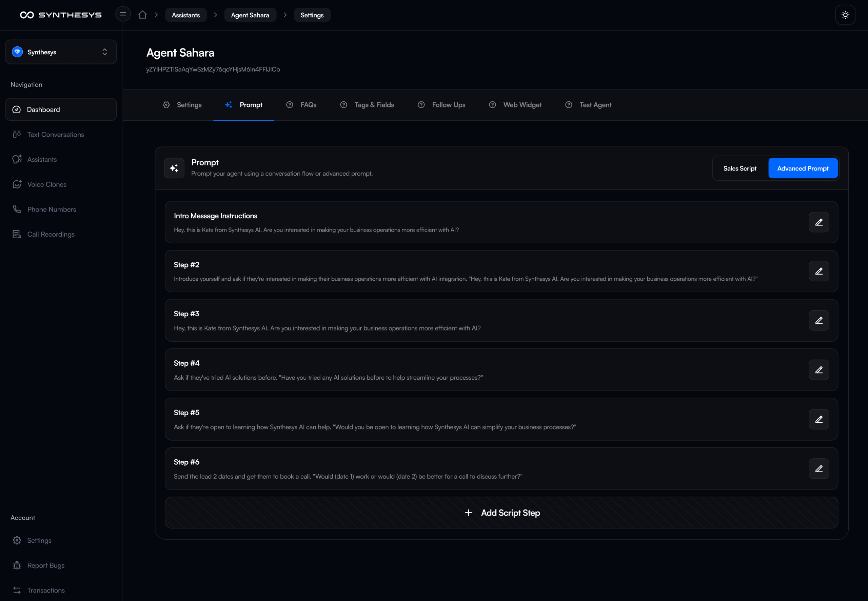Image resolution: width=868 pixels, height=601 pixels.
Task: Click the blue Synthesys workspace avatar
Action: [x=17, y=52]
